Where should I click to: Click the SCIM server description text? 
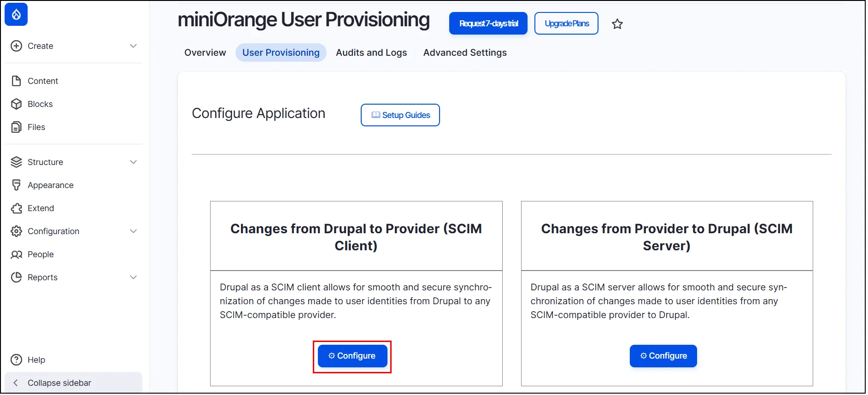(659, 301)
